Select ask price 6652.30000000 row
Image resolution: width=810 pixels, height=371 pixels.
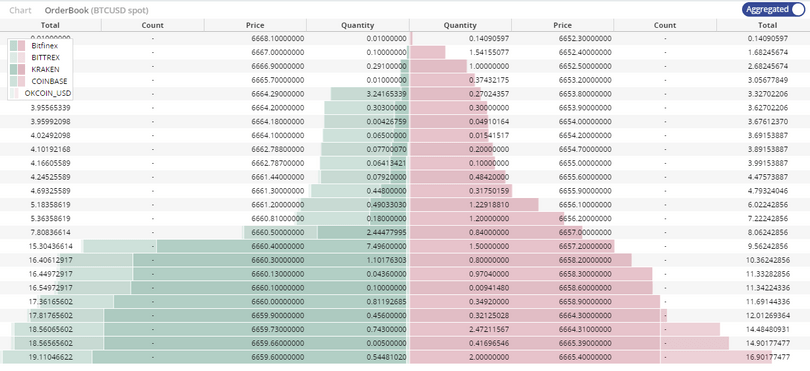click(610, 38)
